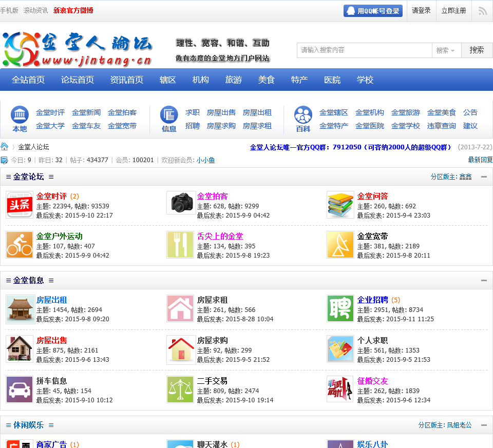
Task: Click the 金堂人论坛 site logo
Action: [78, 49]
